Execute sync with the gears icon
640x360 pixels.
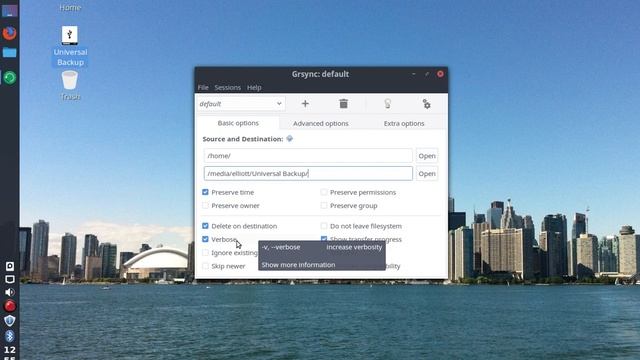[x=426, y=104]
